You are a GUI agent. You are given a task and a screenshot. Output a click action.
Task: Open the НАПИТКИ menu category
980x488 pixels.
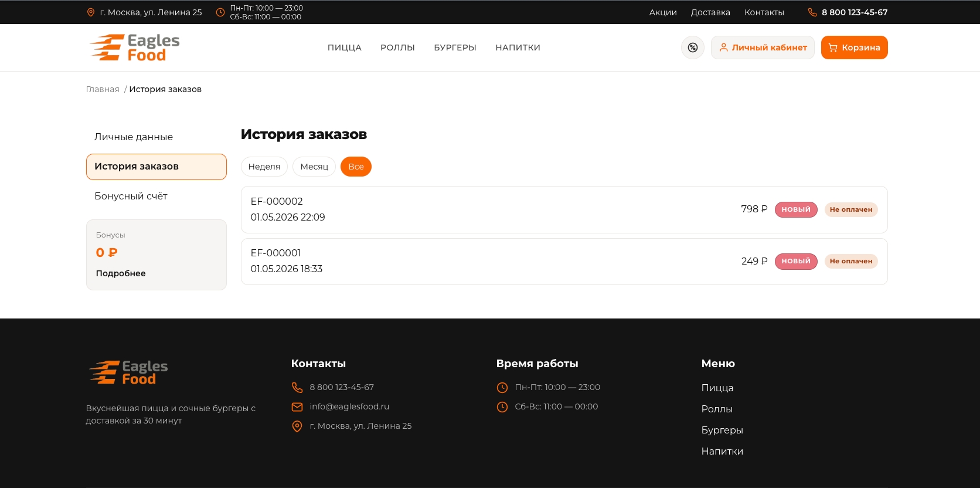(x=518, y=48)
